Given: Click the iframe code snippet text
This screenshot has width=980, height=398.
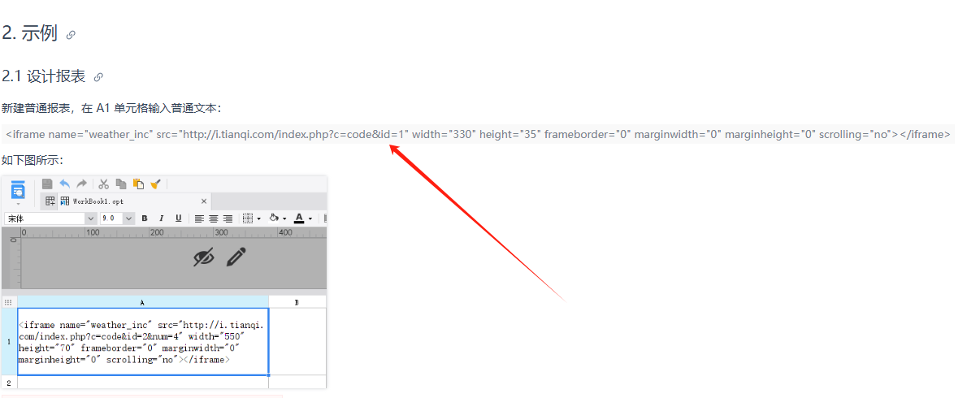Looking at the screenshot, I should [478, 134].
